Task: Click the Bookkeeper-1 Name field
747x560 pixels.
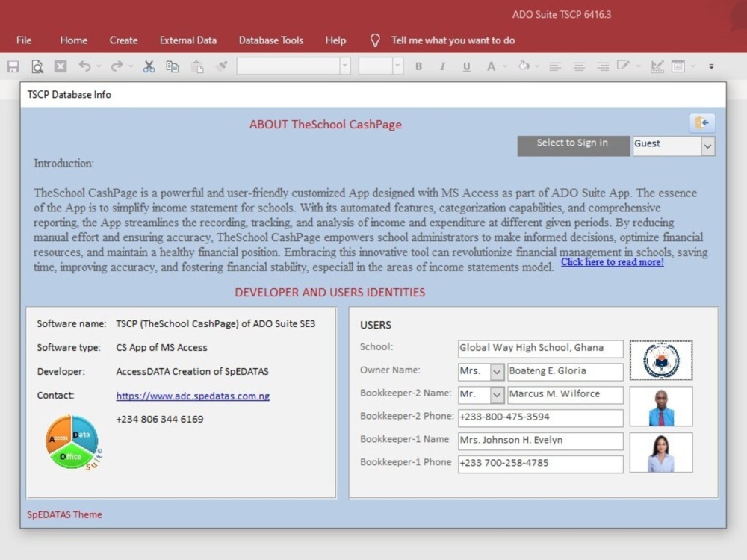Action: [541, 441]
